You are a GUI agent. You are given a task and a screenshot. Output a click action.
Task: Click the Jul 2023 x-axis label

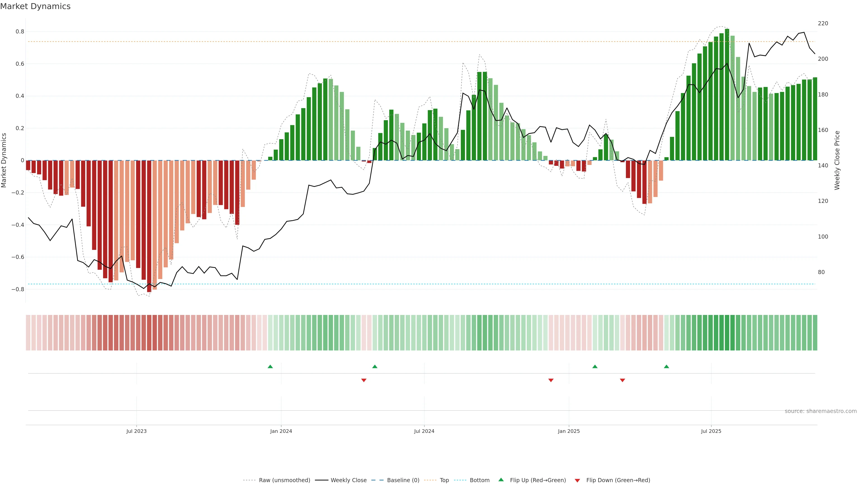coord(137,431)
